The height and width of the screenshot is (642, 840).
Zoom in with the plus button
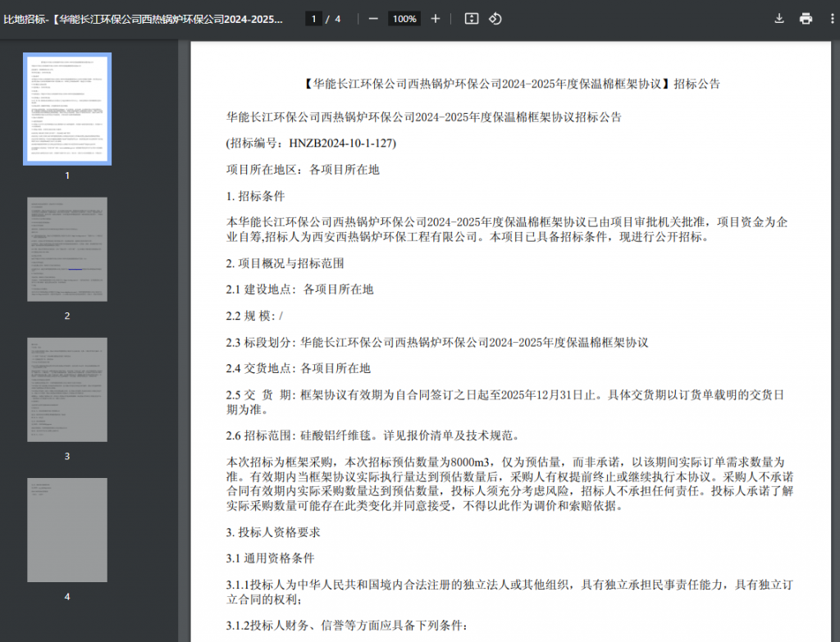click(x=436, y=19)
